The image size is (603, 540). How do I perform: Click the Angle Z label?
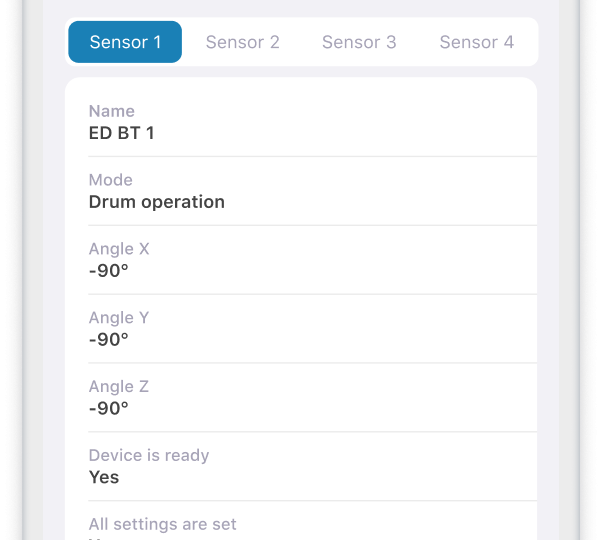click(119, 387)
